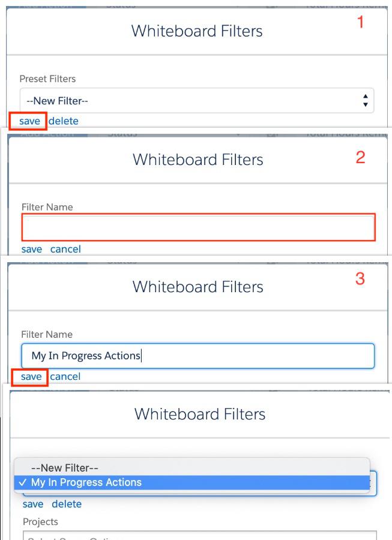Click cancel in the step 2 dialog
Image resolution: width=392 pixels, height=540 pixels.
pos(67,248)
